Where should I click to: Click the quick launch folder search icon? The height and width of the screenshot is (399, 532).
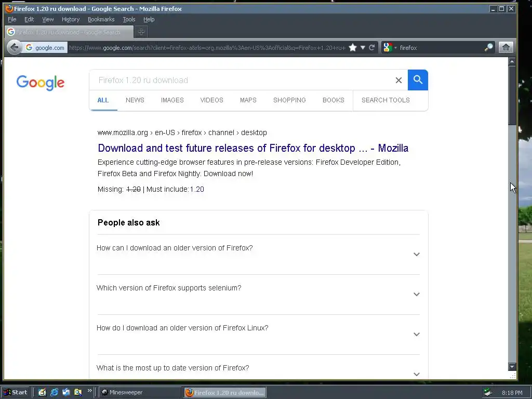pos(78,392)
